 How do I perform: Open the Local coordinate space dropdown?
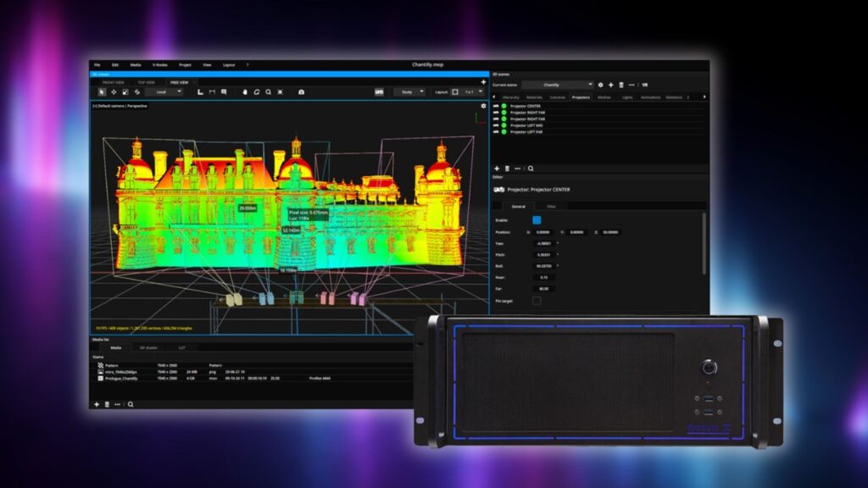tap(164, 91)
